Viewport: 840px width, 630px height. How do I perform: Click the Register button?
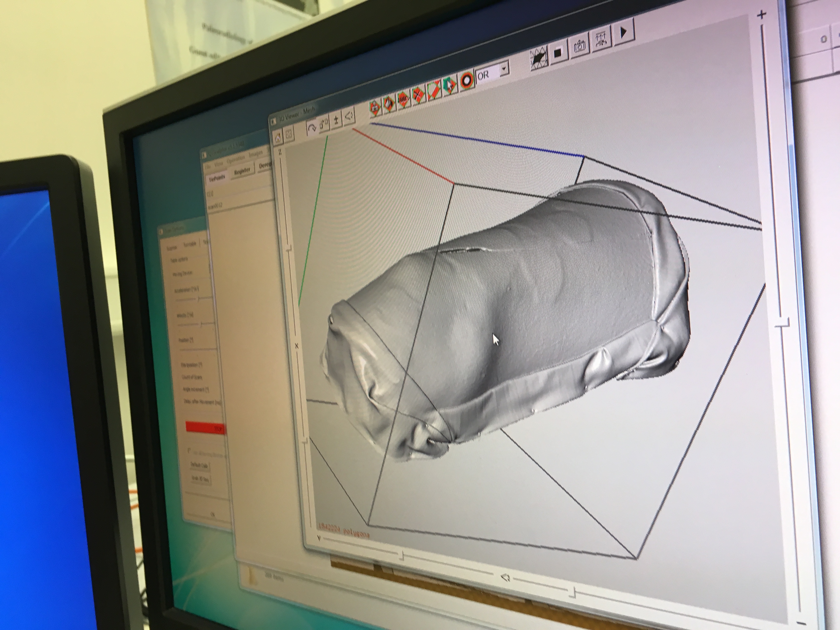pos(242,171)
